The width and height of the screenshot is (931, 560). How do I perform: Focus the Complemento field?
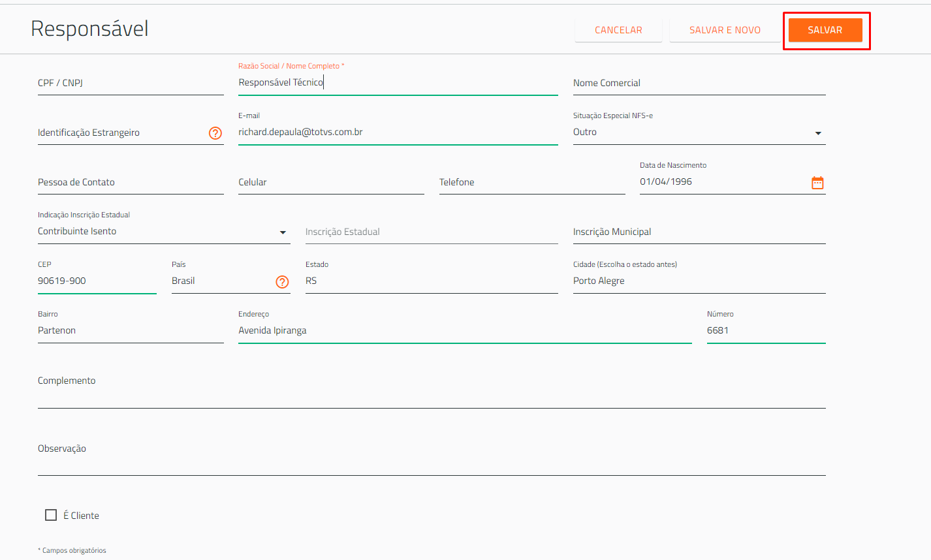(x=432, y=390)
